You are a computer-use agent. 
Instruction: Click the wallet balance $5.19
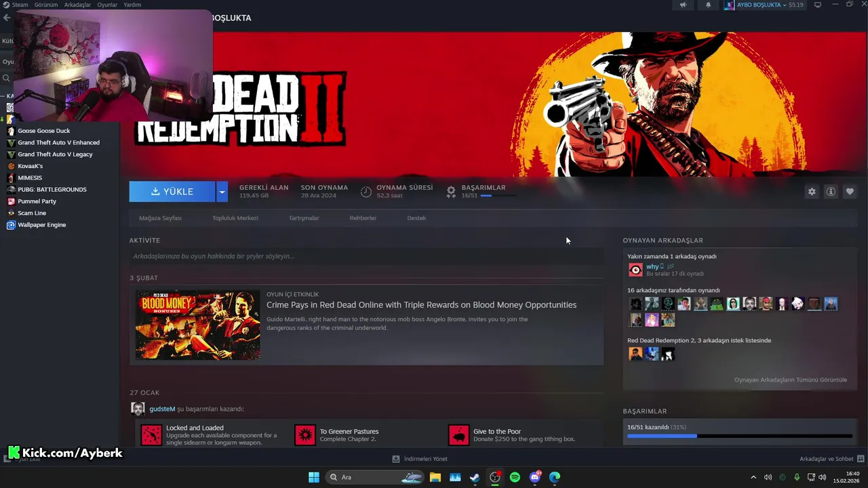pyautogui.click(x=795, y=5)
